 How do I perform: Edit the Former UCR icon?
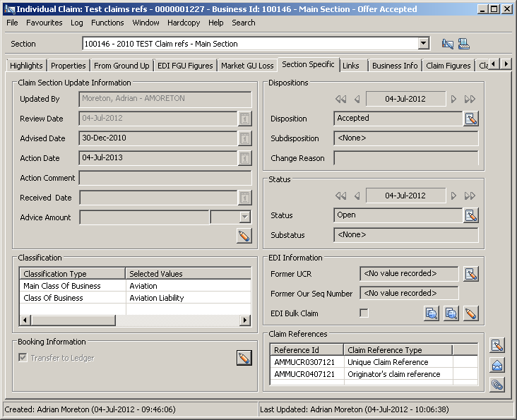click(x=471, y=274)
